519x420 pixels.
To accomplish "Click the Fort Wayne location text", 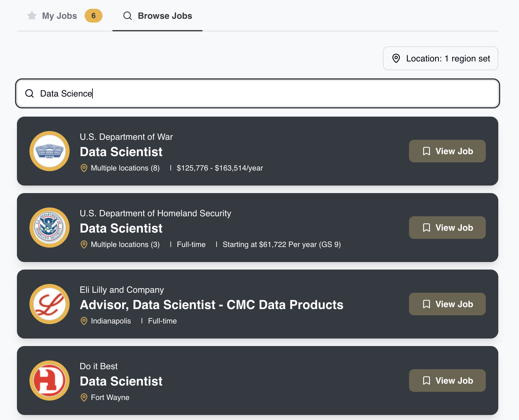I will (x=110, y=397).
